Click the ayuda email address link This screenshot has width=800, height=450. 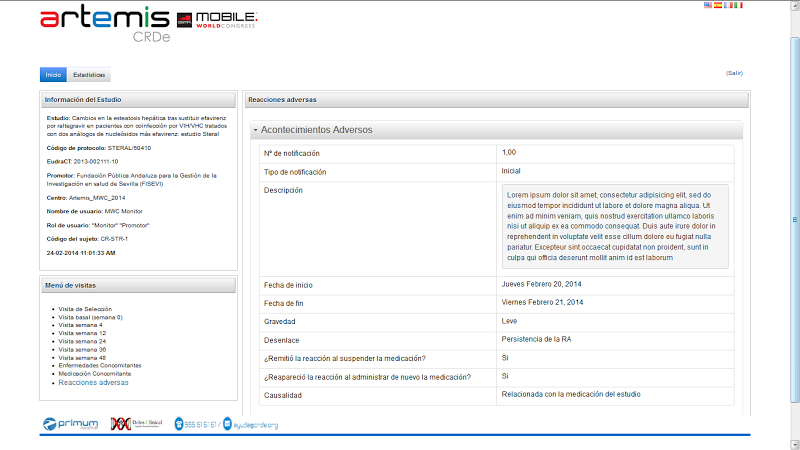pyautogui.click(x=256, y=425)
